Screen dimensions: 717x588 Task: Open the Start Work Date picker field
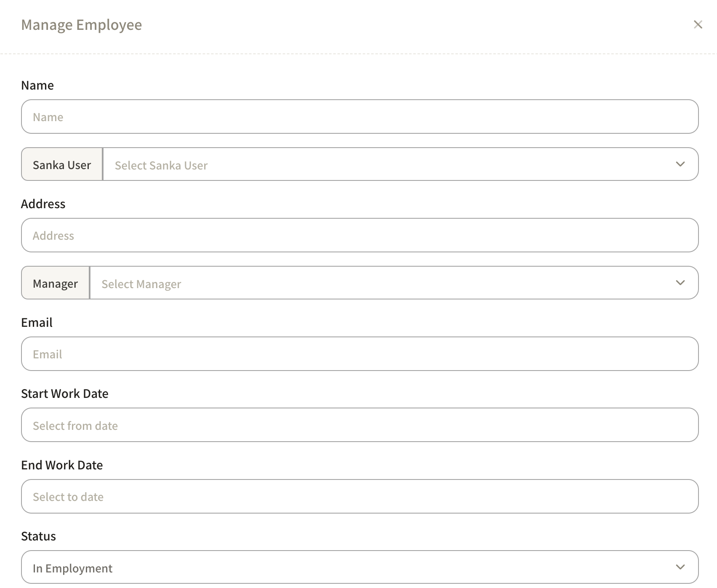click(x=360, y=425)
